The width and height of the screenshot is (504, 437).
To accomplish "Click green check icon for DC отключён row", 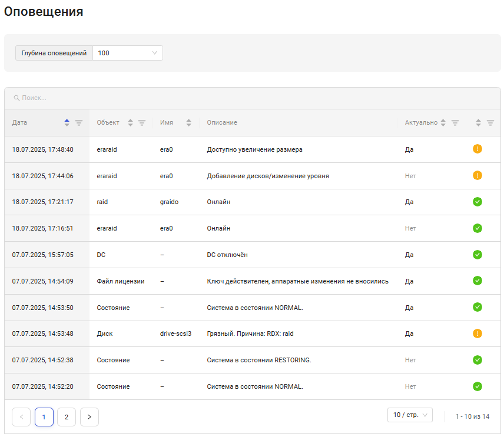I will pyautogui.click(x=478, y=255).
